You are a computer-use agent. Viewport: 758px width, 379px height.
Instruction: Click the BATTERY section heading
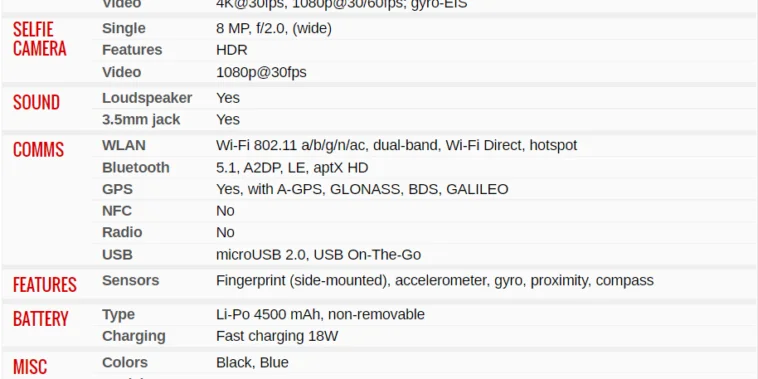[x=41, y=319]
